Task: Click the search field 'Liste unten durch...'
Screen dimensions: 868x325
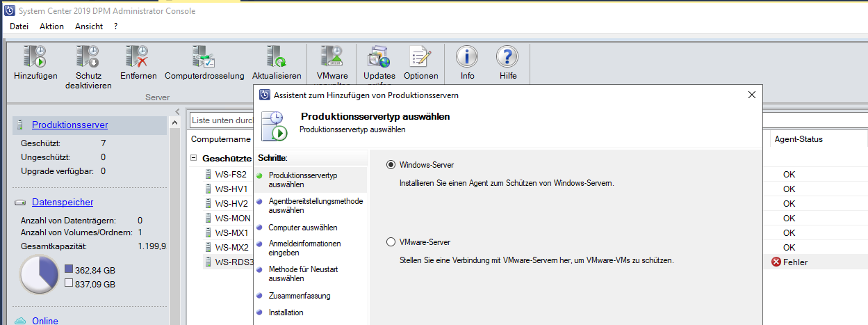Action: (x=220, y=120)
